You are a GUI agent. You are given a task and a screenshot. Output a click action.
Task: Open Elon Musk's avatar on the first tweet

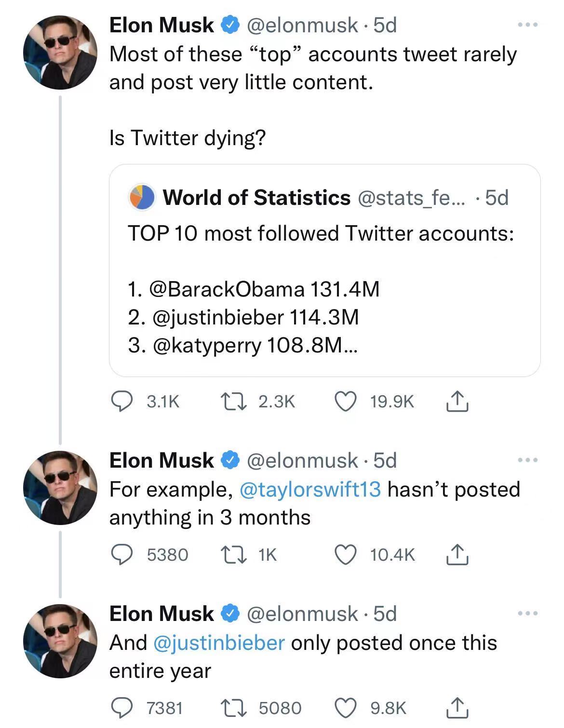tap(60, 53)
